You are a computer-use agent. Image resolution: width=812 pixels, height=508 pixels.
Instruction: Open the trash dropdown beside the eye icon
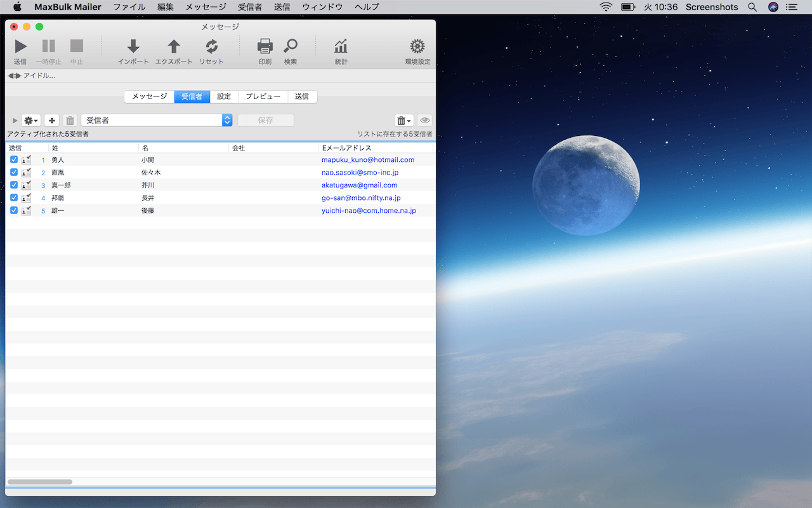(403, 121)
